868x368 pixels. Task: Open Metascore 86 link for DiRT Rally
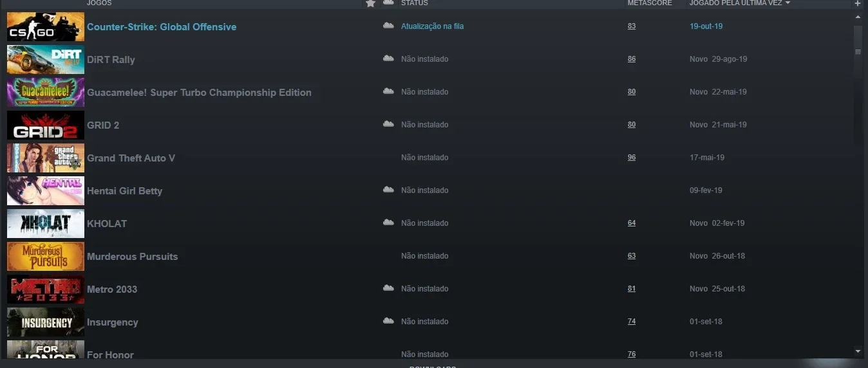click(x=632, y=59)
